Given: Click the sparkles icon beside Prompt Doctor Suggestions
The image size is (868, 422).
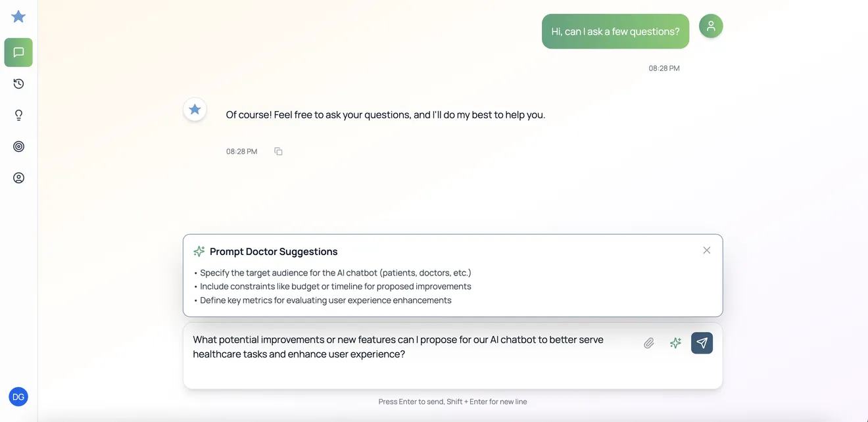Looking at the screenshot, I should pyautogui.click(x=199, y=250).
